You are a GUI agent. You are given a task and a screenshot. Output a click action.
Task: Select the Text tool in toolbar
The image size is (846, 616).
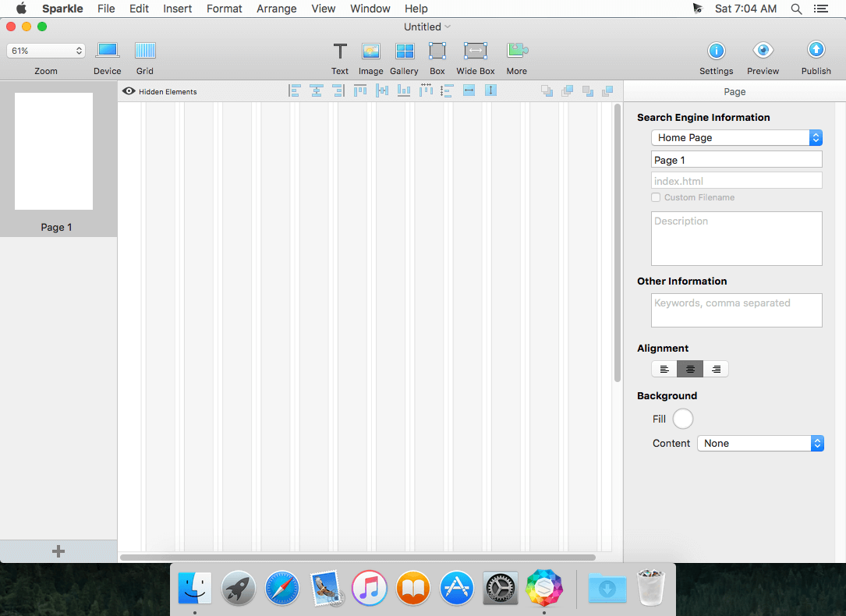point(340,51)
